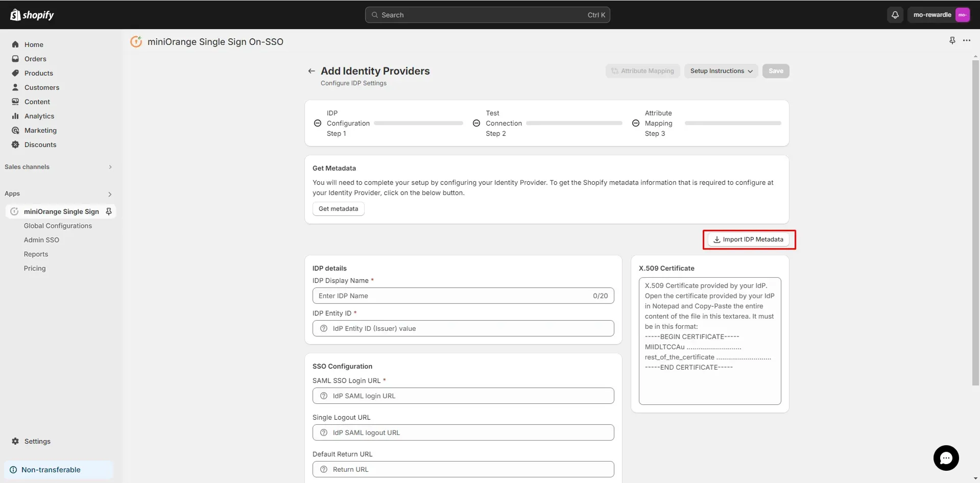The height and width of the screenshot is (483, 980).
Task: Open the notifications bell
Action: (895, 15)
